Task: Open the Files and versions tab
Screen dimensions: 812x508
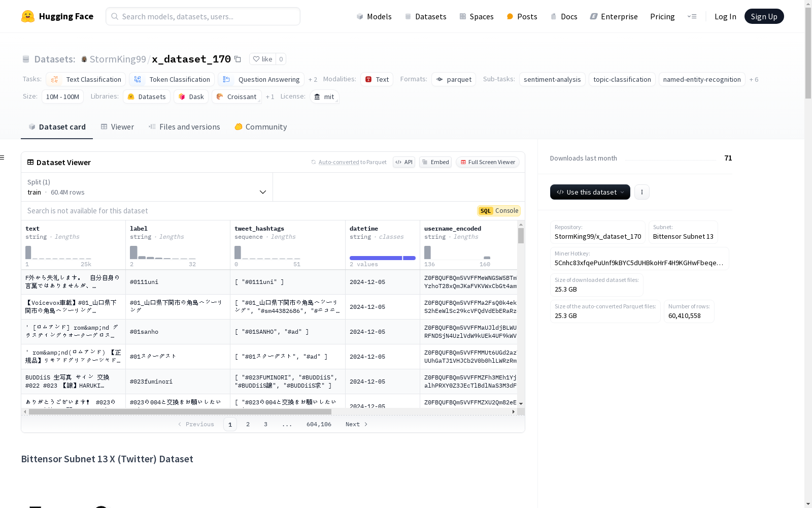Action: (x=184, y=127)
